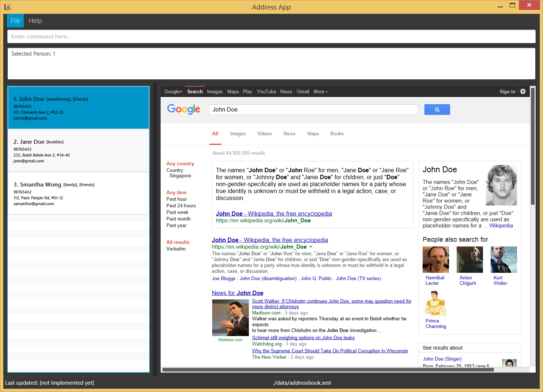Click the Sign in button
543x392 pixels.
[x=508, y=92]
